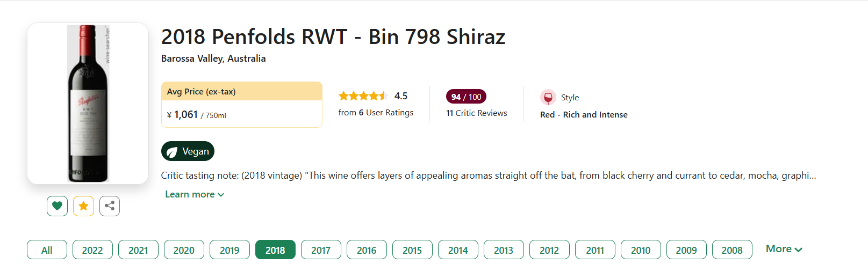Click the green heart favorite icon
The image size is (868, 271).
pos(57,206)
